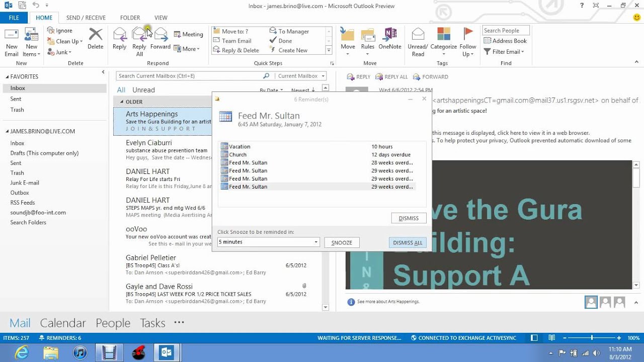Snooze the reminder
Screen dimensions: 644x362
tap(342, 243)
